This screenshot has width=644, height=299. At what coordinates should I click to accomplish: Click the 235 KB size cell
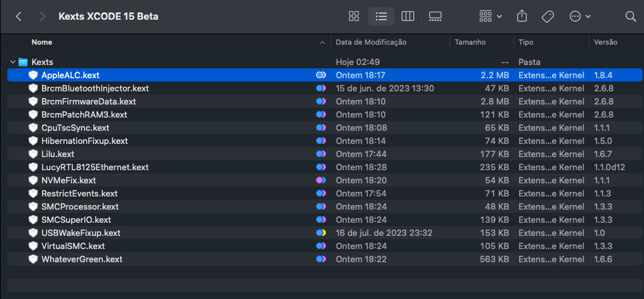coord(494,167)
